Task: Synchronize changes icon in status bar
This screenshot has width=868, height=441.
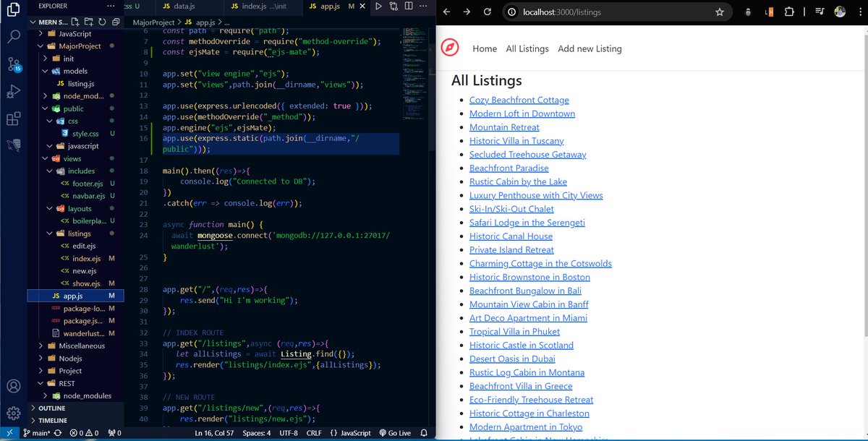Action: (57, 433)
